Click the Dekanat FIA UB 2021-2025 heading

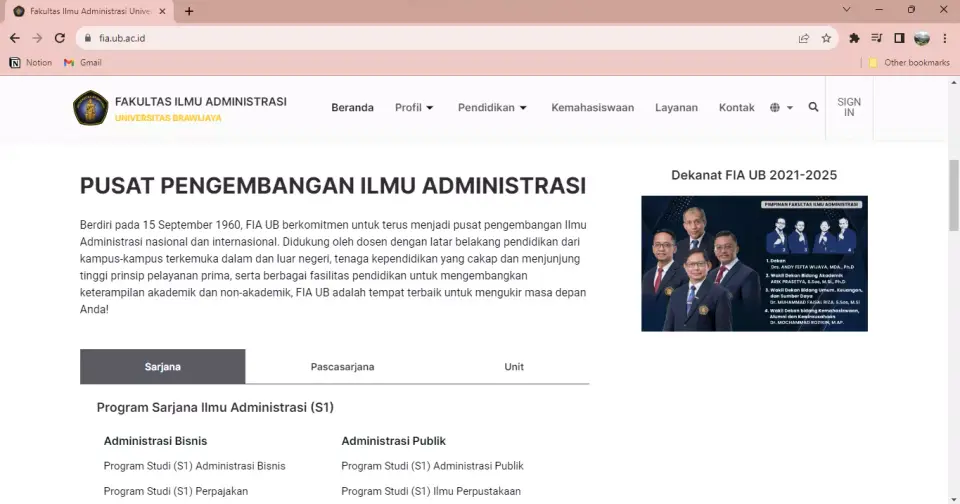[754, 175]
